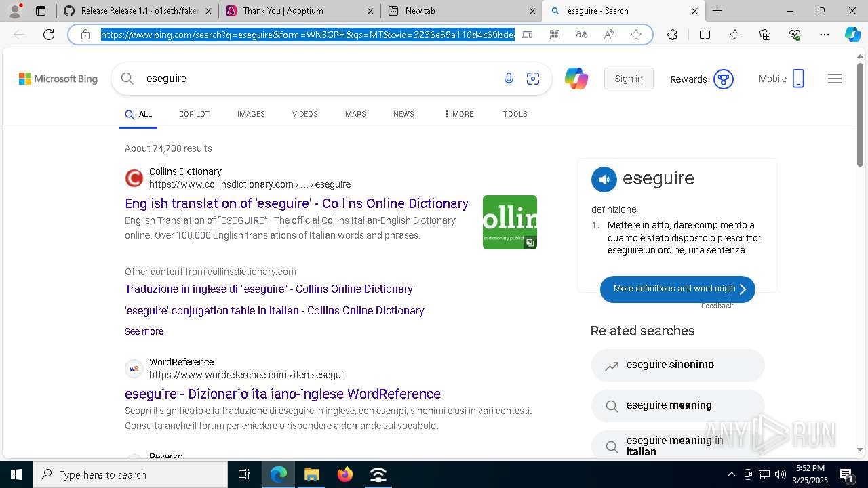868x488 pixels.
Task: Select the MAPS search tab
Action: coord(355,114)
